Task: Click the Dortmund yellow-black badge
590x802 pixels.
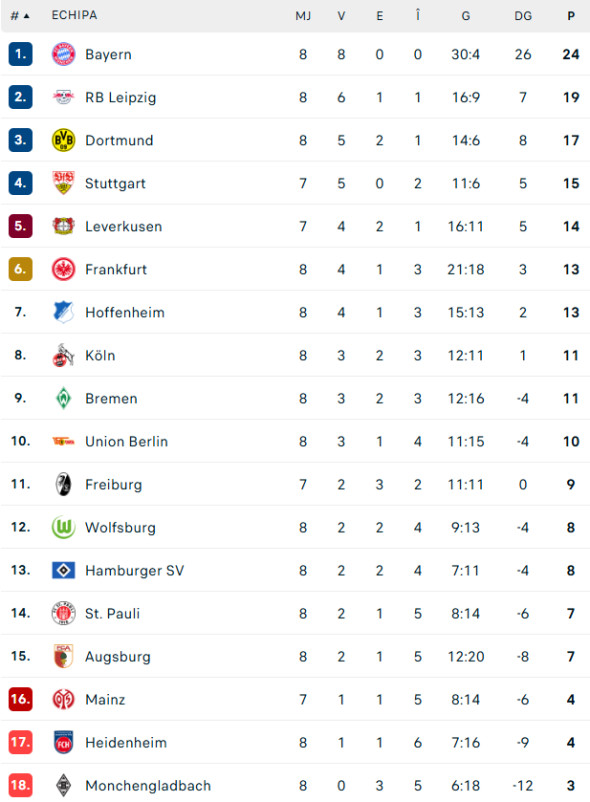Action: 62,140
